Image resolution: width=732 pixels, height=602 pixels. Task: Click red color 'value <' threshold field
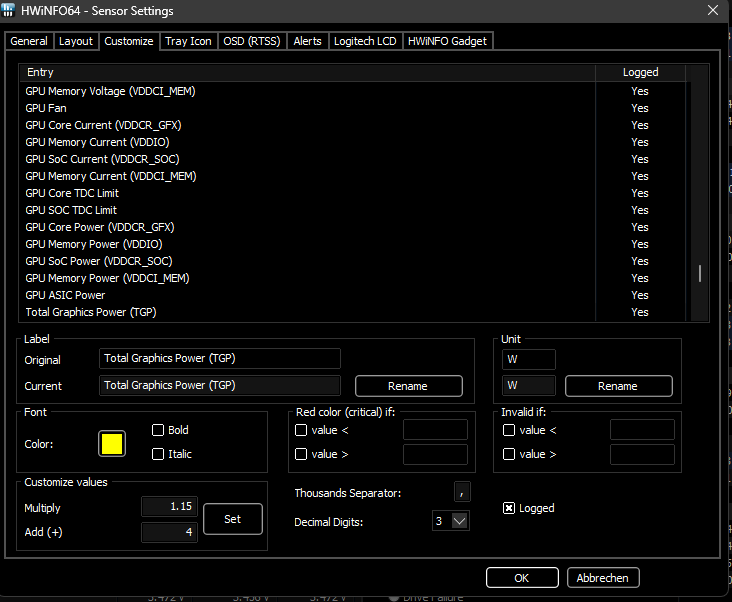coord(435,429)
